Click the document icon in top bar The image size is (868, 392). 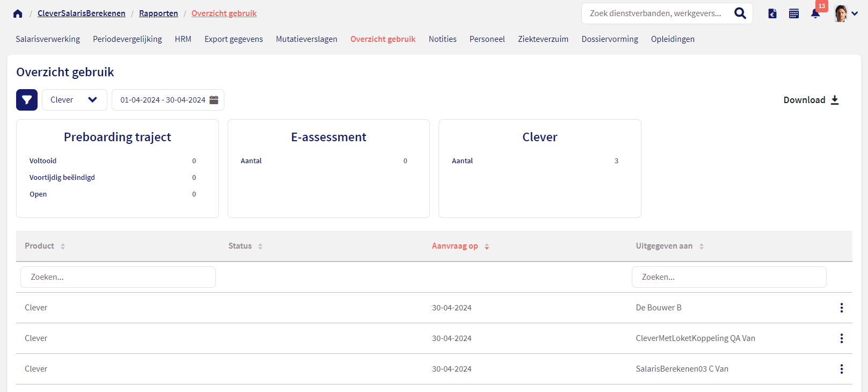tap(772, 13)
